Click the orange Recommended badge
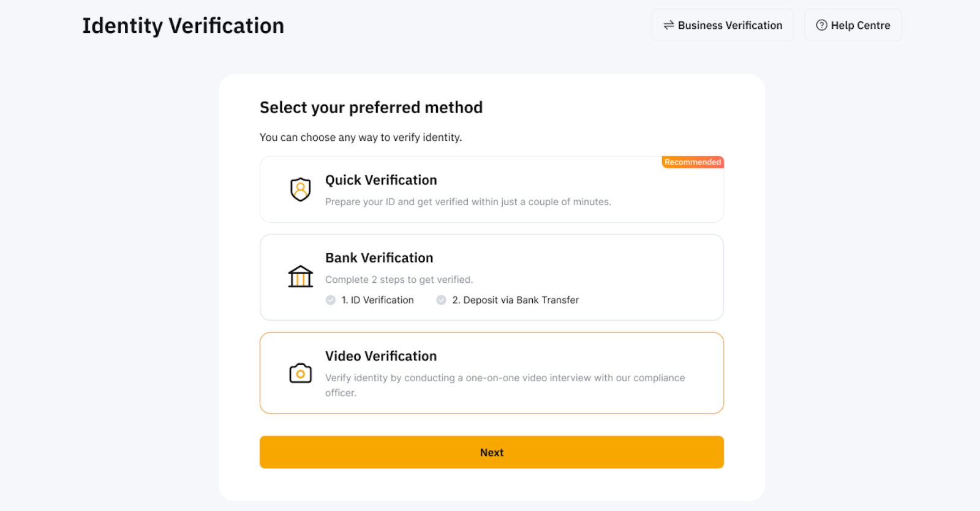Screen dimensions: 980x511 (693, 162)
